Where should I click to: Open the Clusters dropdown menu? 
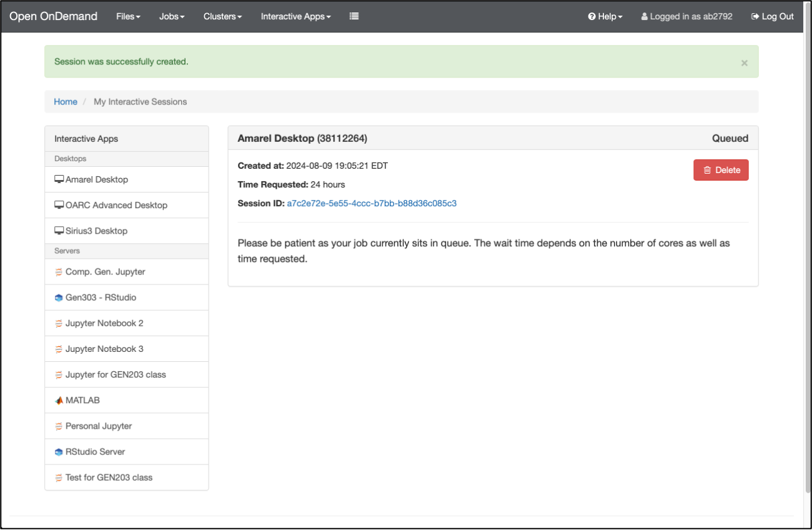coord(222,16)
